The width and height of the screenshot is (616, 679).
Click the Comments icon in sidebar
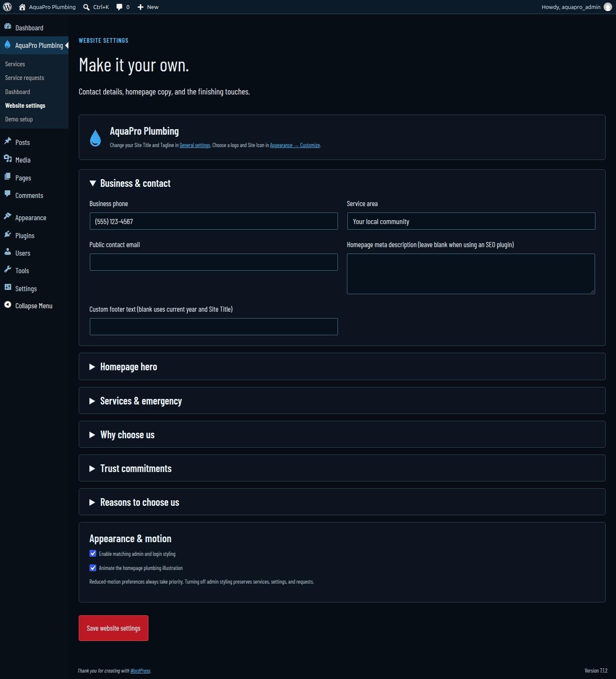tap(8, 195)
